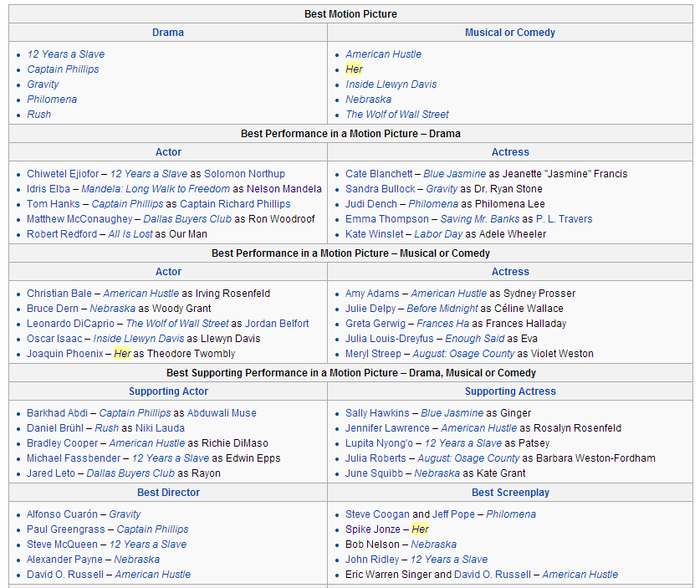Open the John Ridley link
Screen dimensions: 700x588
372,560
